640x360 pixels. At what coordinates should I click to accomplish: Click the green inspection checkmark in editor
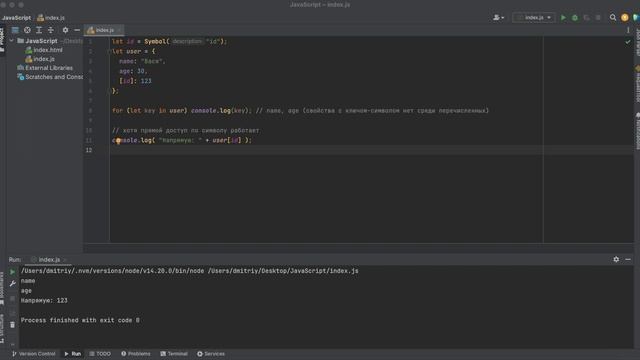pos(628,42)
